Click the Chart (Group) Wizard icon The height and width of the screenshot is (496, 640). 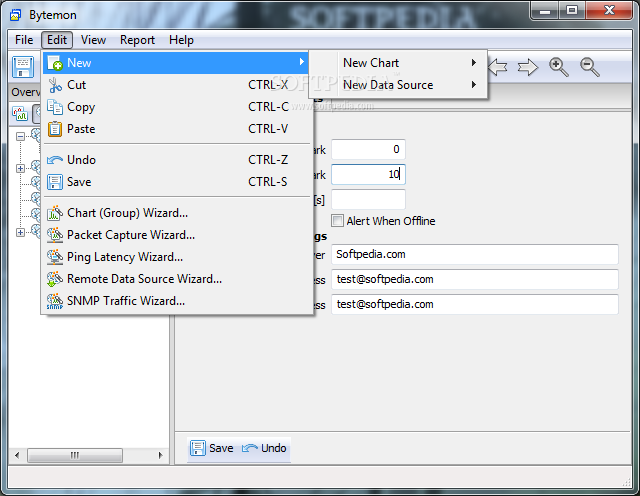[x=55, y=213]
